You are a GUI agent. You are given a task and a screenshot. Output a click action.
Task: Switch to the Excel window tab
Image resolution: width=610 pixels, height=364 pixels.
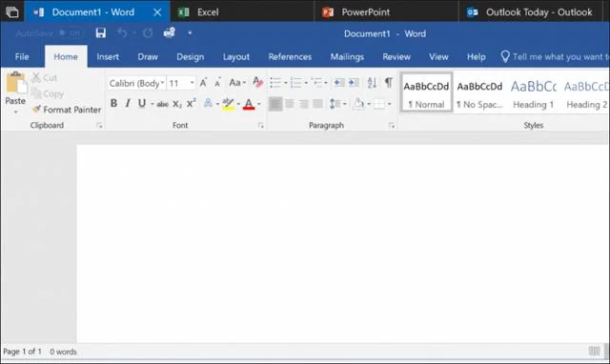pyautogui.click(x=242, y=12)
